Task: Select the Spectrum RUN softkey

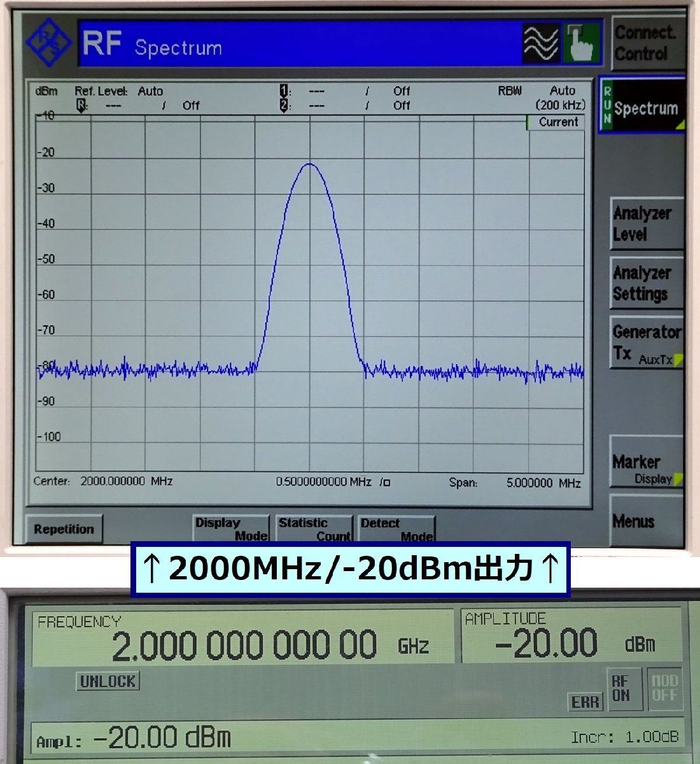Action: click(x=641, y=105)
